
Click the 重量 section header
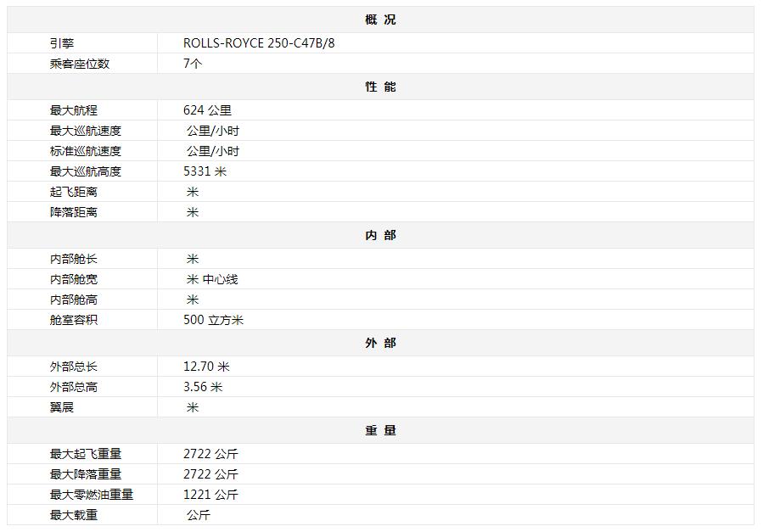(380, 430)
